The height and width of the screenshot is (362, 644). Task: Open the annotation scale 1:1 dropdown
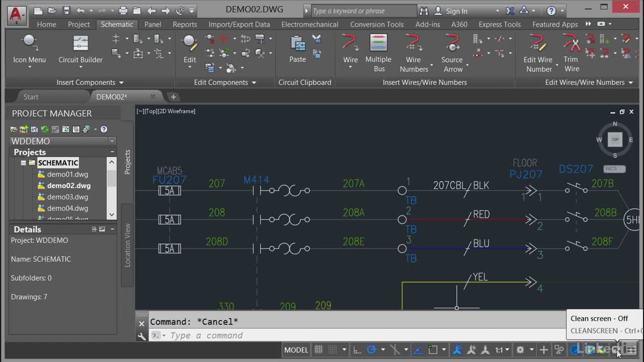(502, 350)
